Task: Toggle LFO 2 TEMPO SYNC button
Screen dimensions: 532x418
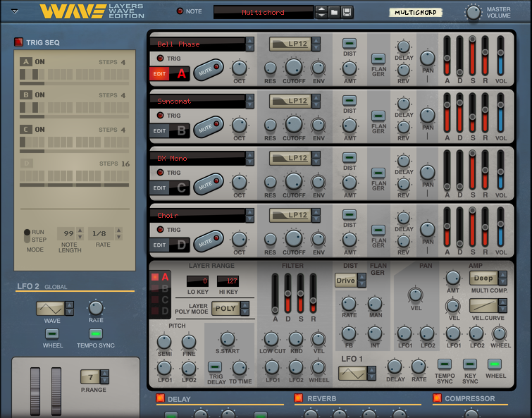Action: tap(96, 334)
